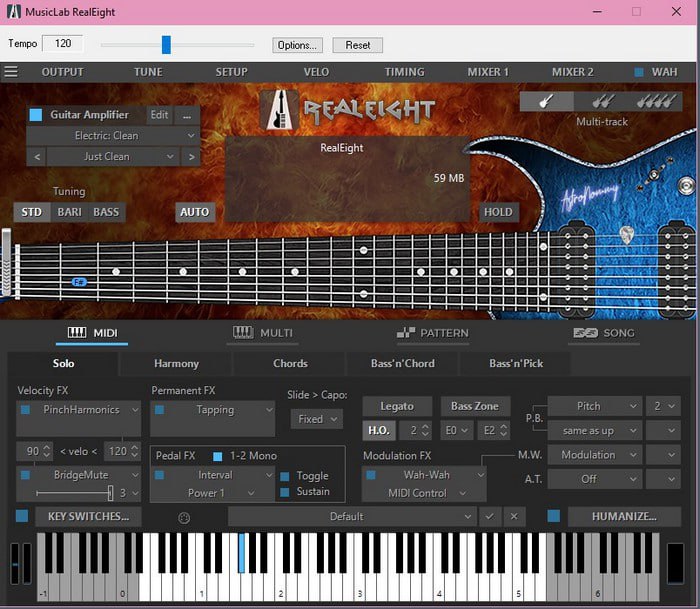Click the Tempo value field

62,43
